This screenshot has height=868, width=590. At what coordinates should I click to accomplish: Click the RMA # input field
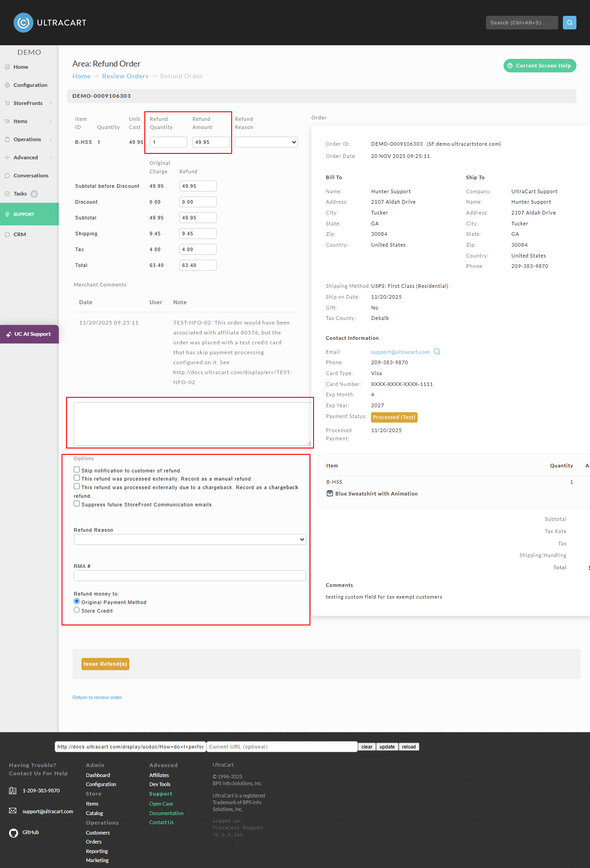[x=190, y=576]
